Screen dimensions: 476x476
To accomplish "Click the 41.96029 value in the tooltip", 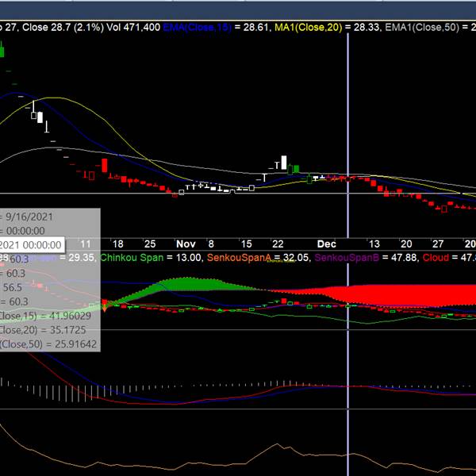I will [69, 316].
